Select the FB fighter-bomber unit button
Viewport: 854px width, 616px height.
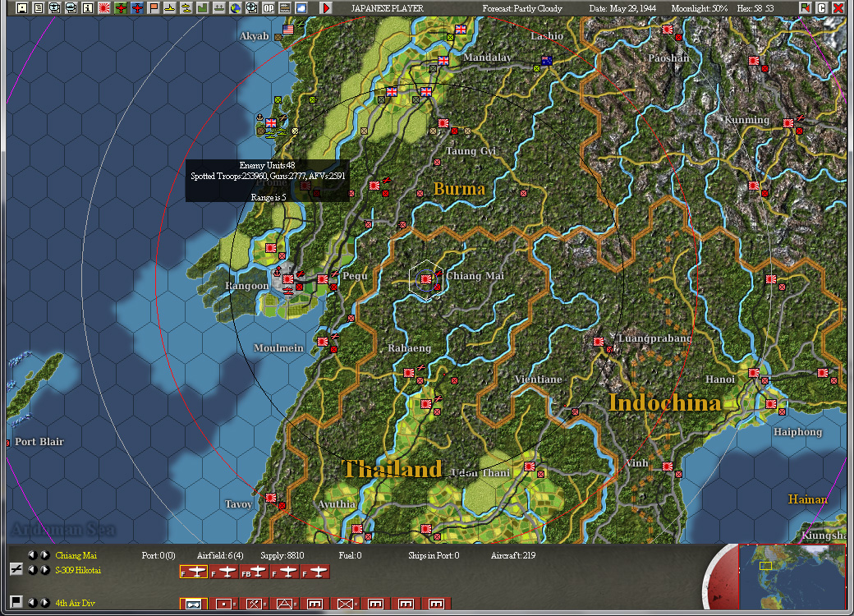255,572
